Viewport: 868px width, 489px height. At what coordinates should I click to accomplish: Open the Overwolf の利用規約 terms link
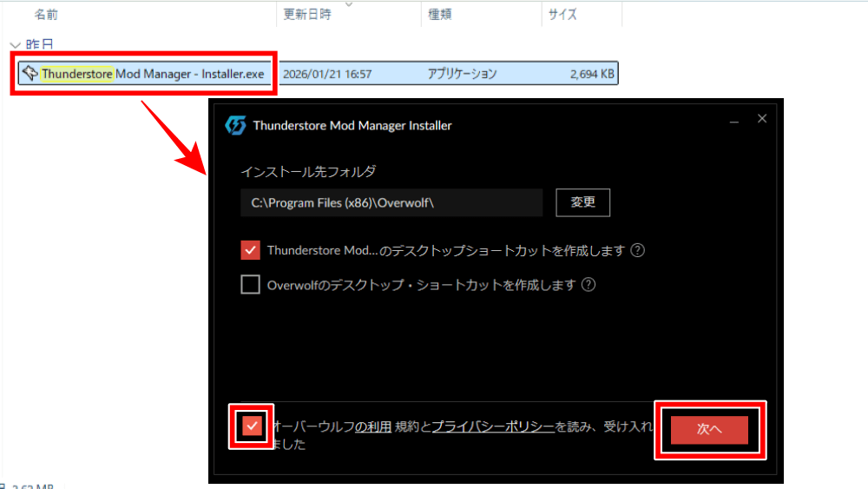pos(373,426)
